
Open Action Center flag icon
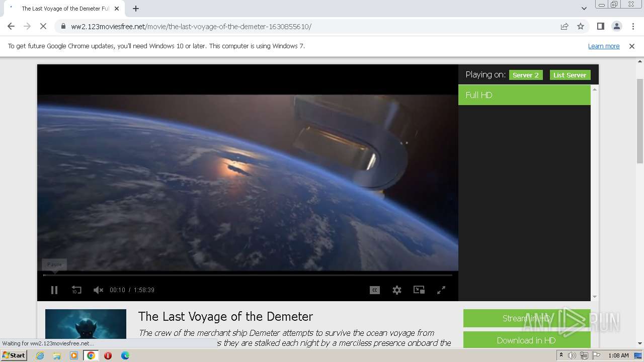click(595, 355)
